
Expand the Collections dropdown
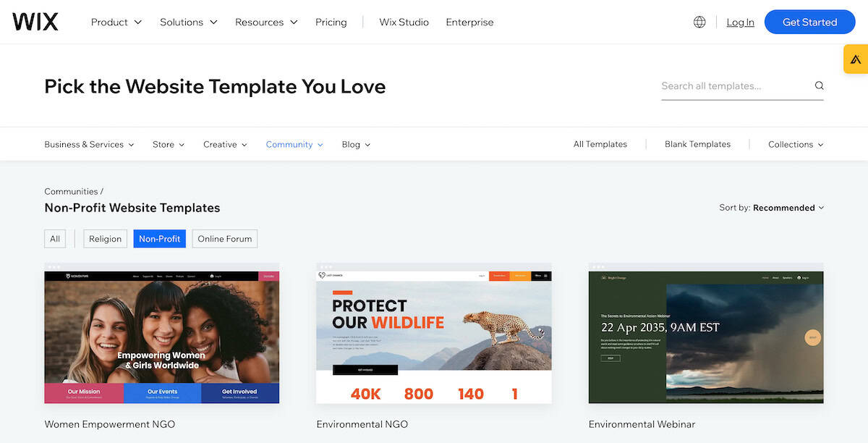point(794,143)
